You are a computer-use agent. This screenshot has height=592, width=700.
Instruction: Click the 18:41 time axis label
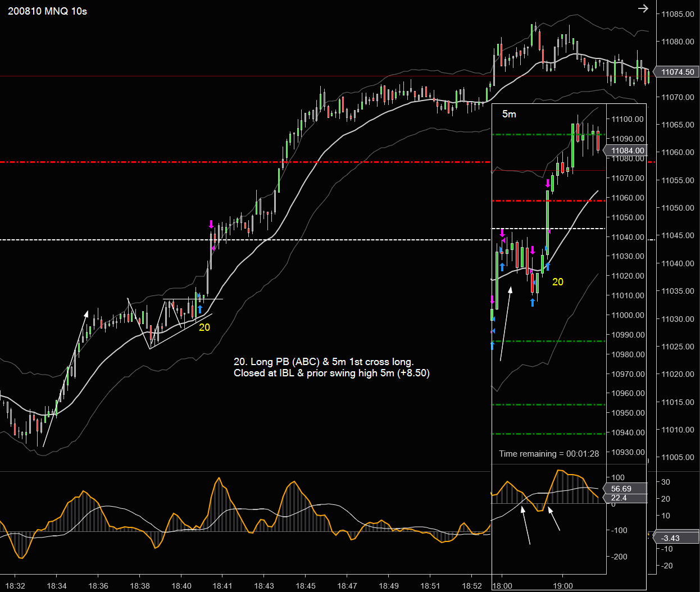pyautogui.click(x=222, y=586)
